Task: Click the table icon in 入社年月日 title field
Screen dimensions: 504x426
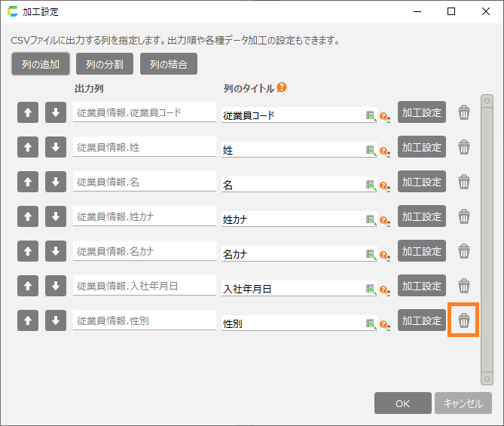Action: 370,289
